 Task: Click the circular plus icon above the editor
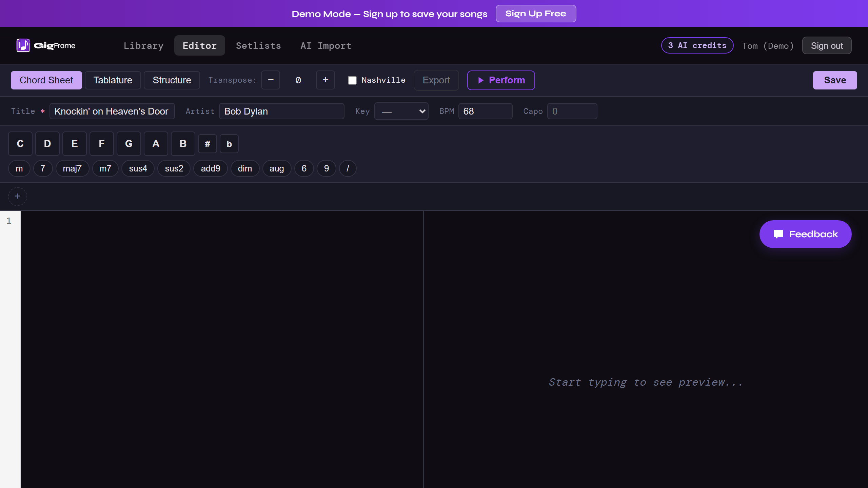[18, 196]
